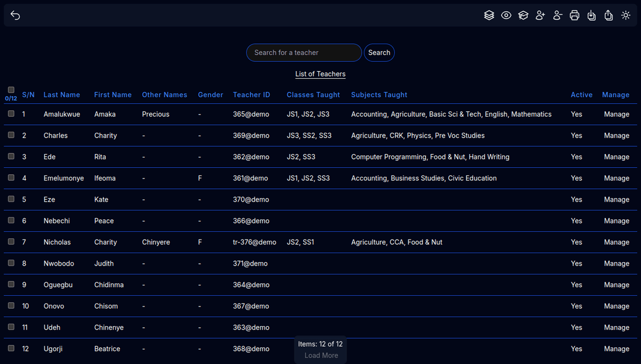
Task: Select the checkbox for Nicholas Charity
Action: tap(11, 242)
